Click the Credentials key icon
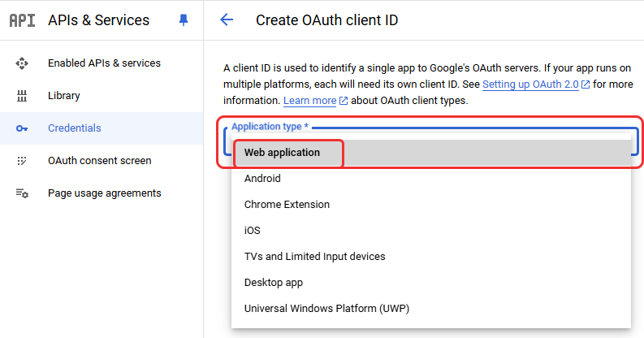The width and height of the screenshot is (644, 338). 22,128
